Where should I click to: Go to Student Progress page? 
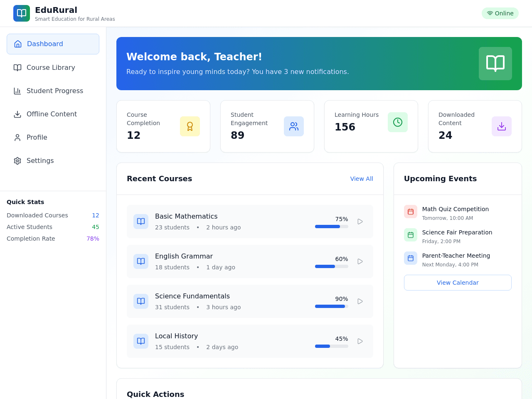(x=53, y=91)
